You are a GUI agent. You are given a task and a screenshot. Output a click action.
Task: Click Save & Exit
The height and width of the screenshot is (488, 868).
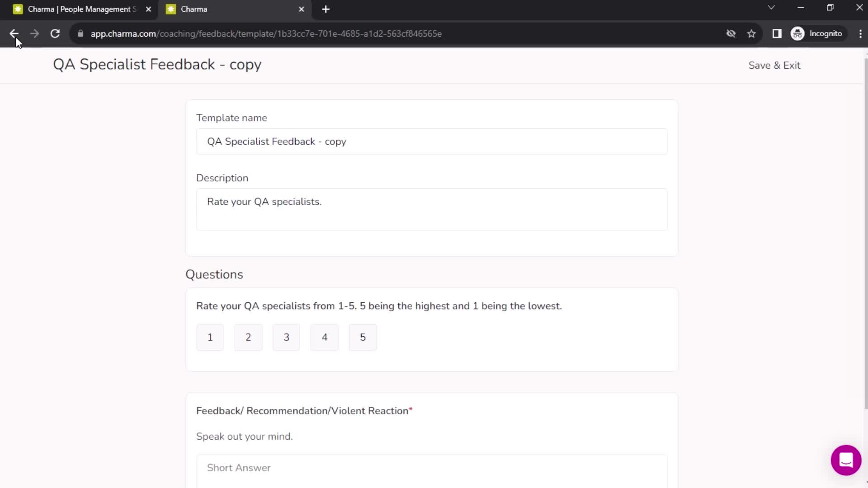(x=774, y=65)
